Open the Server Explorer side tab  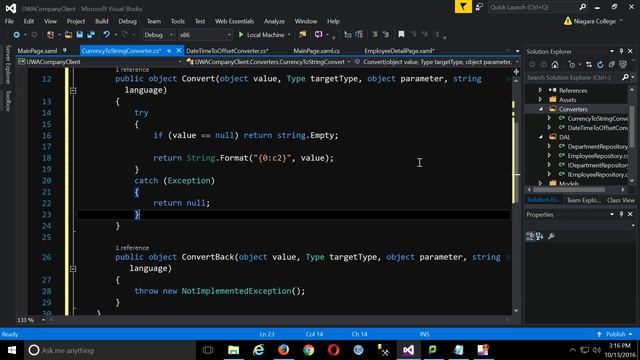(x=8, y=64)
